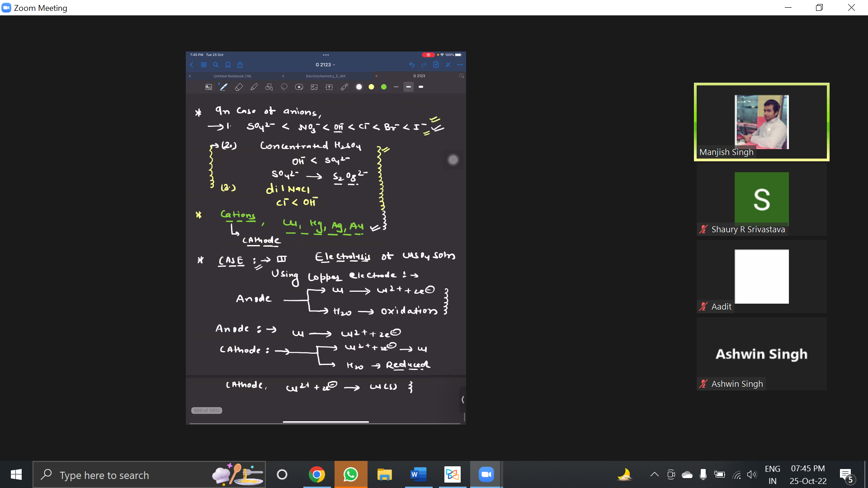Click the OneDrive cloud tray icon
This screenshot has width=868, height=488.
(687, 474)
